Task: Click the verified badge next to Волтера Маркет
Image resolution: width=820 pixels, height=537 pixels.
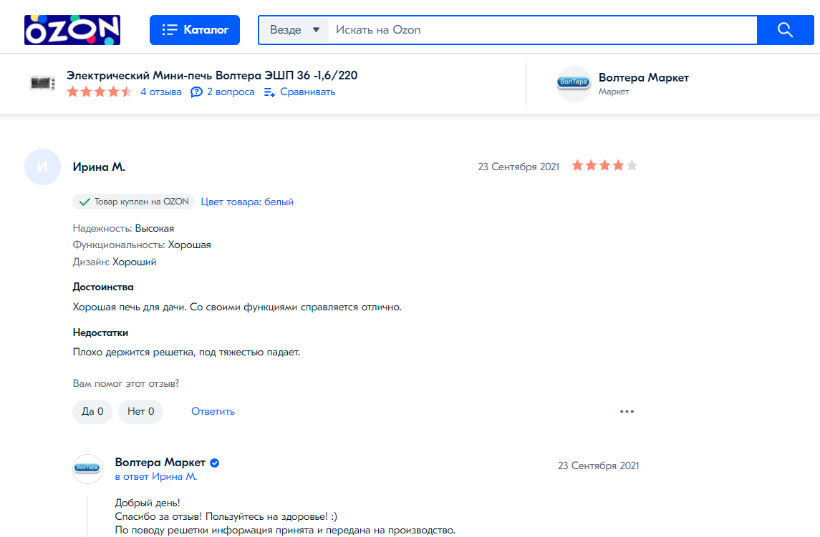Action: [214, 463]
